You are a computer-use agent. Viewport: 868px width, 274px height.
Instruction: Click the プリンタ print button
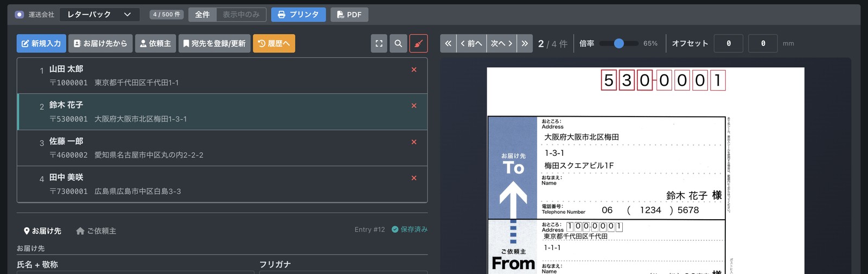[298, 15]
